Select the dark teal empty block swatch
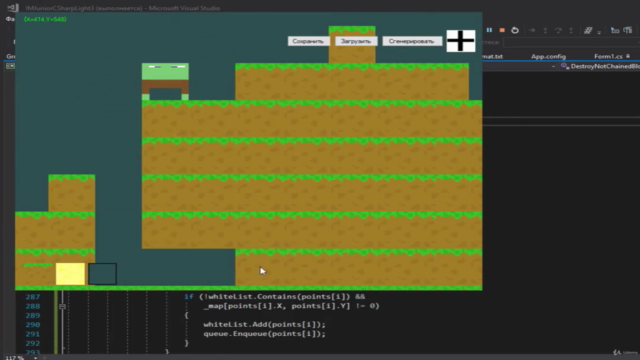The image size is (640, 360). click(102, 274)
